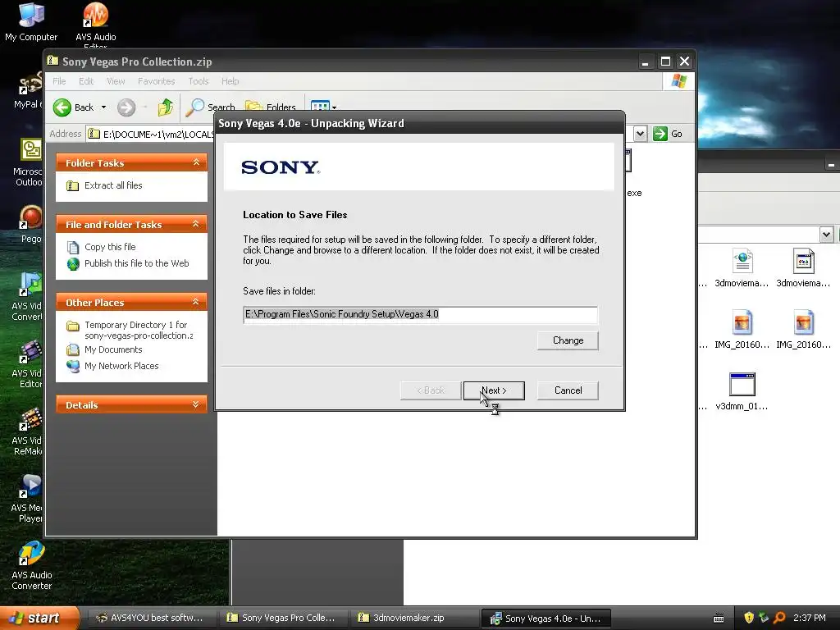Open Search in the Explorer toolbar
840x630 pixels.
(x=211, y=107)
